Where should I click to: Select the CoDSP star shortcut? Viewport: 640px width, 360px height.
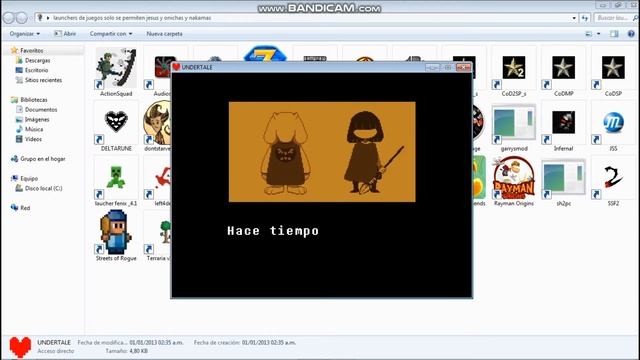[613, 68]
